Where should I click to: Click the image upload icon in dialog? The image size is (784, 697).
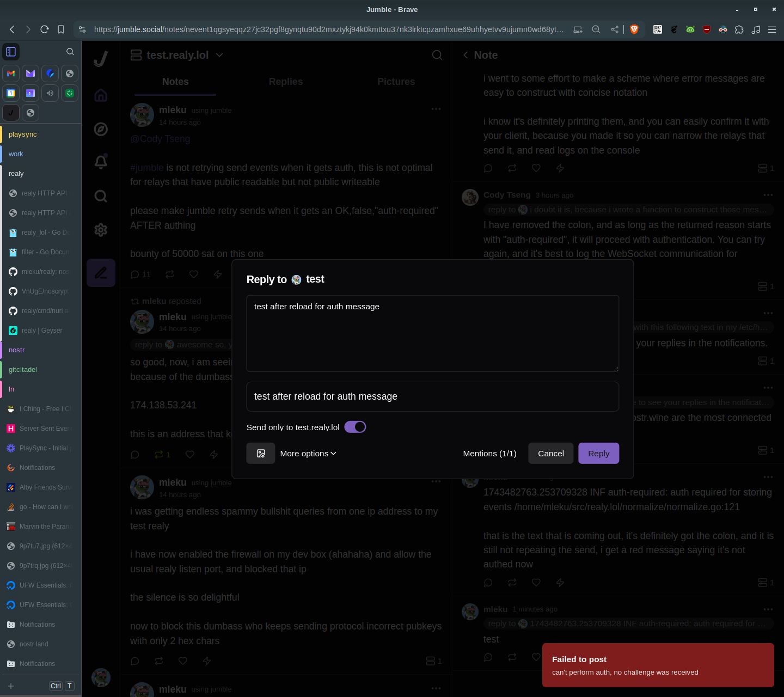click(261, 453)
